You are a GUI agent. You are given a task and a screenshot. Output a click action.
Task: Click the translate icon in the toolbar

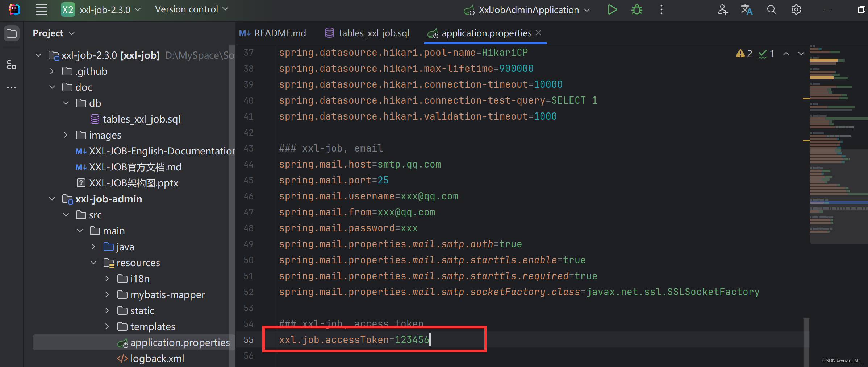tap(747, 9)
